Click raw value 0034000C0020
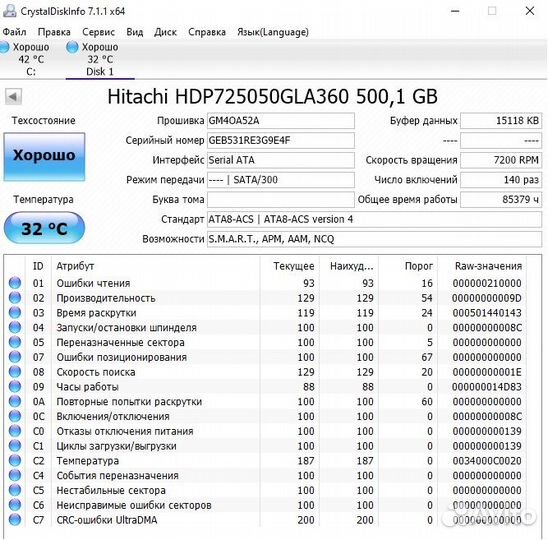The height and width of the screenshot is (540, 548). (x=487, y=461)
